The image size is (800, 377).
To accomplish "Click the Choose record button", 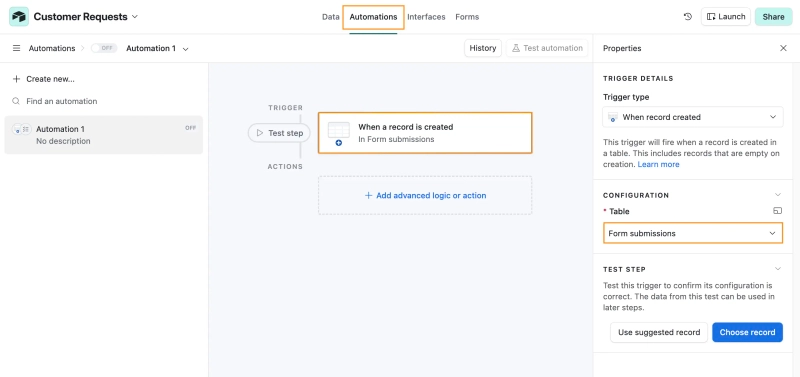I will pos(747,332).
